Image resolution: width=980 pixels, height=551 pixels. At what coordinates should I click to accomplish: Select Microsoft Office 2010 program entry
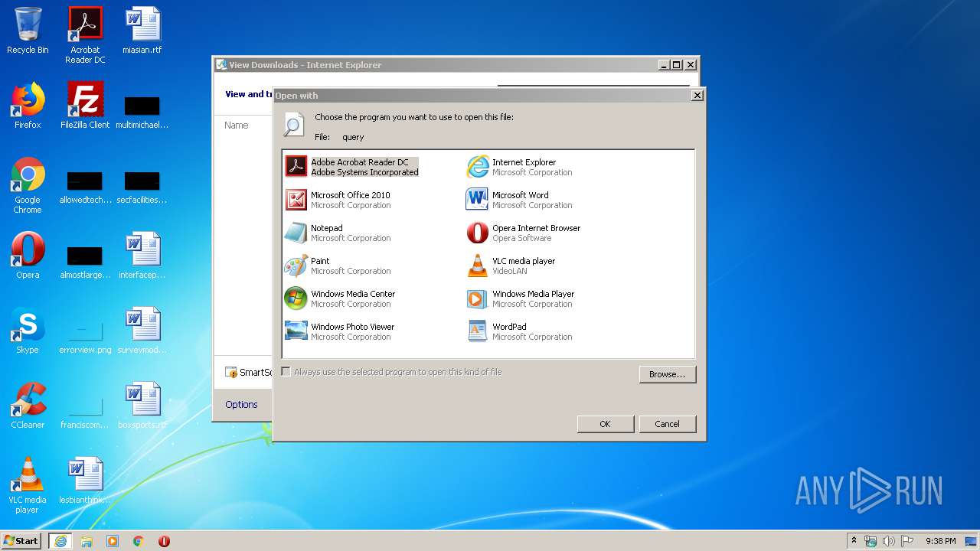[x=338, y=200]
